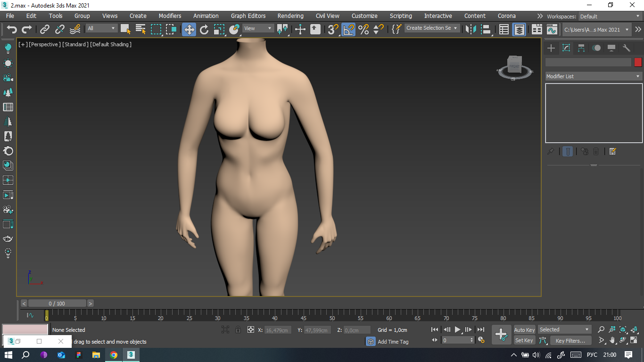Open the Mirror tool

[x=470, y=29]
